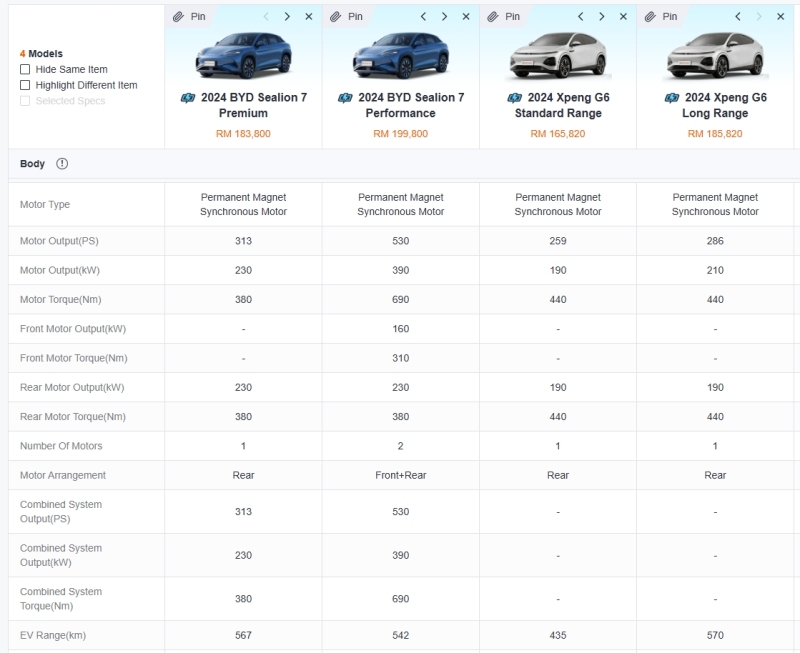Click Front+Rear motor arrangement cell
Image resolution: width=800 pixels, height=653 pixels.
[x=401, y=475]
